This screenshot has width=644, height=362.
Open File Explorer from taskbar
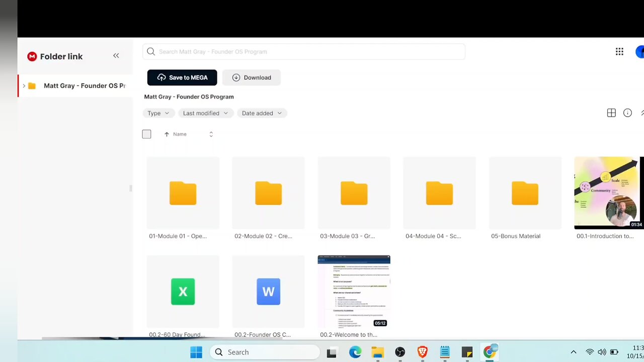coord(378,352)
